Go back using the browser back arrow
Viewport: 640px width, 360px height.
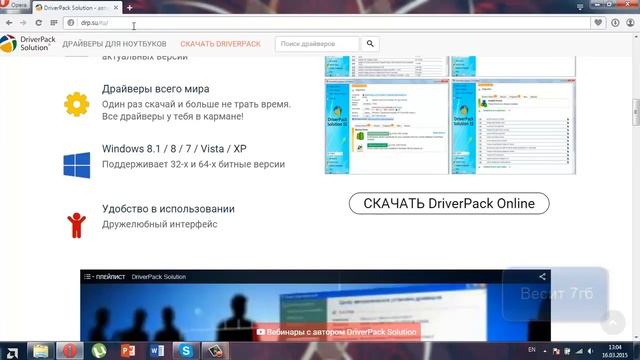click(x=9, y=23)
